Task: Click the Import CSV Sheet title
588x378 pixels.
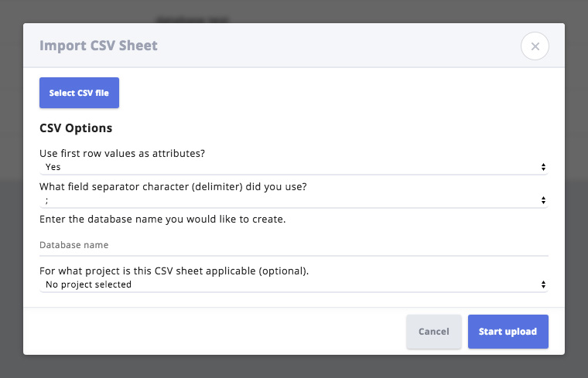Action: click(x=98, y=46)
